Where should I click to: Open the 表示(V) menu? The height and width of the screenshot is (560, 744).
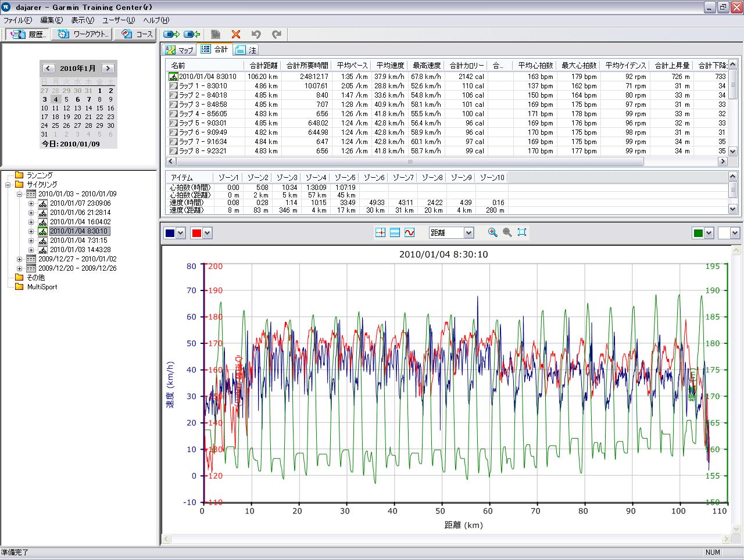pyautogui.click(x=83, y=20)
